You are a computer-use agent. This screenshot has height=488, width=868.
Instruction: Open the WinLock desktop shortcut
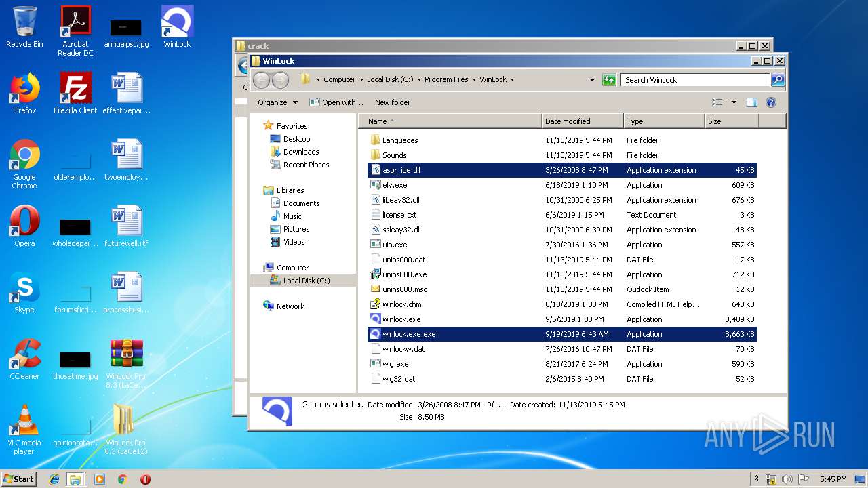tap(177, 27)
